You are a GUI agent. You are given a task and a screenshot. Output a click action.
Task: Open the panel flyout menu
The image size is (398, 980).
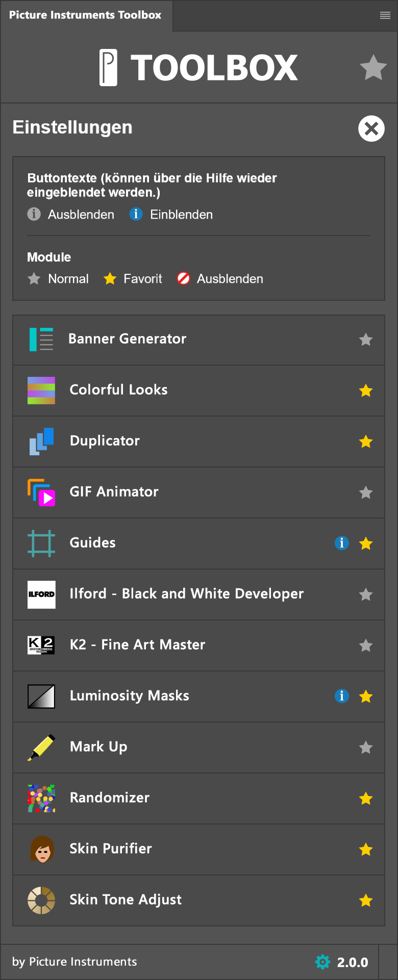385,16
